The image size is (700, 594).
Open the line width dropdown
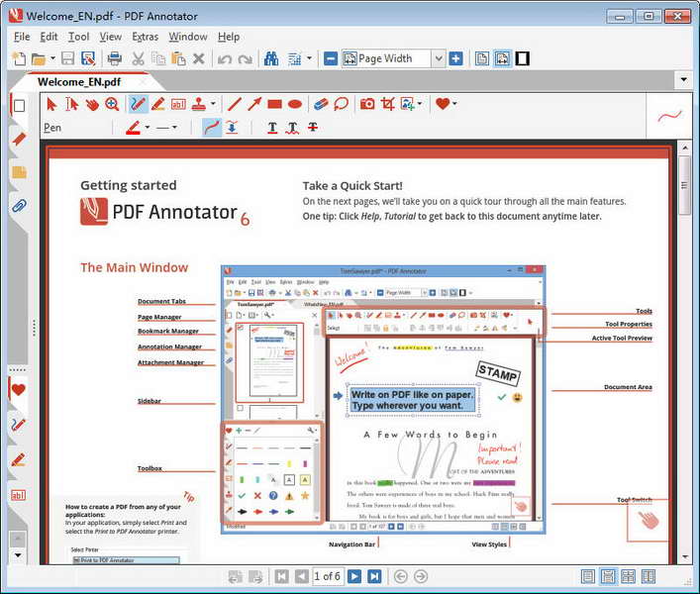click(174, 127)
